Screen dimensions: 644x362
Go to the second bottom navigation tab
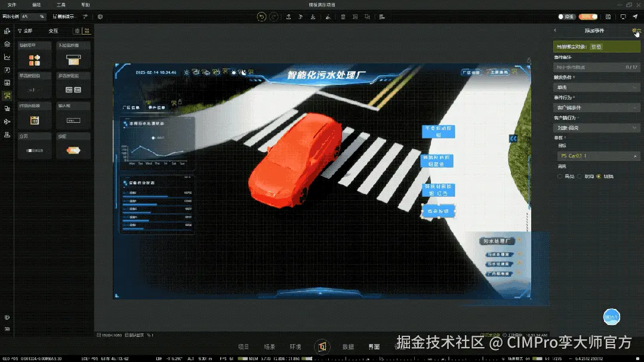(269, 347)
